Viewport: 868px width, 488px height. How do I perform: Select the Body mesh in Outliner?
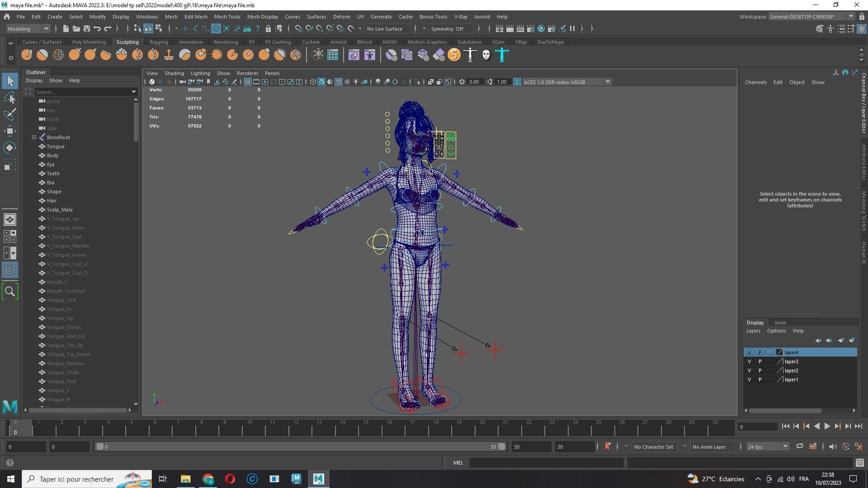pyautogui.click(x=52, y=155)
